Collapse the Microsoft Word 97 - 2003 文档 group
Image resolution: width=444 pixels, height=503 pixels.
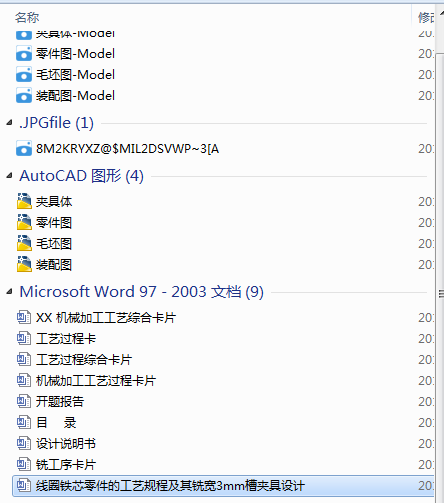9,292
